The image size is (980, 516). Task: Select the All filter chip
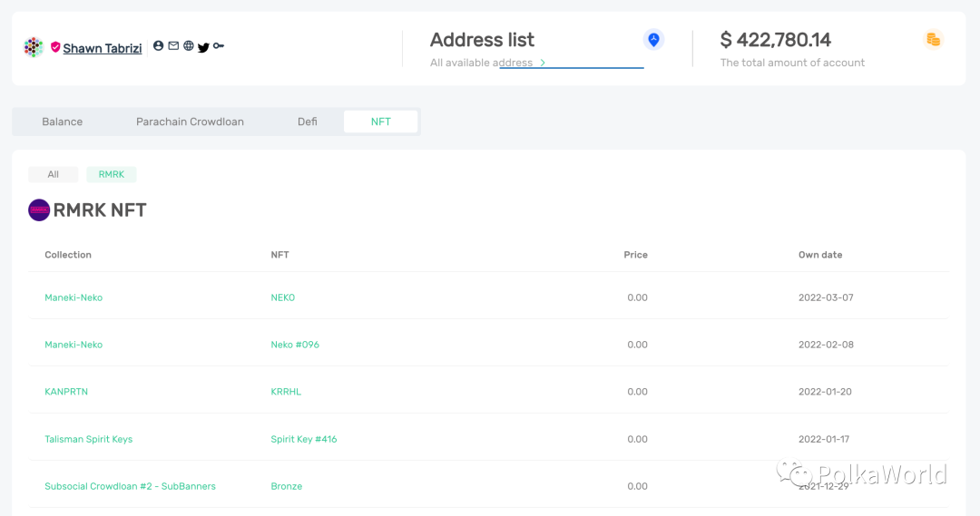54,174
